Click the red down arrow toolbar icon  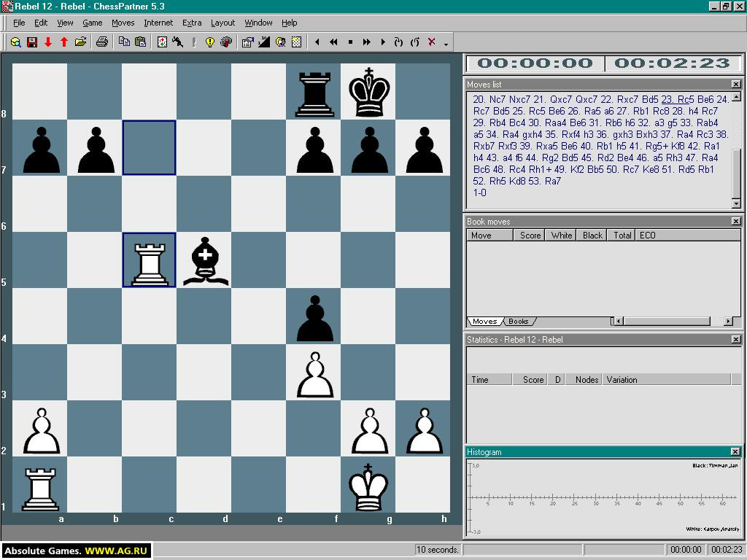pos(48,42)
